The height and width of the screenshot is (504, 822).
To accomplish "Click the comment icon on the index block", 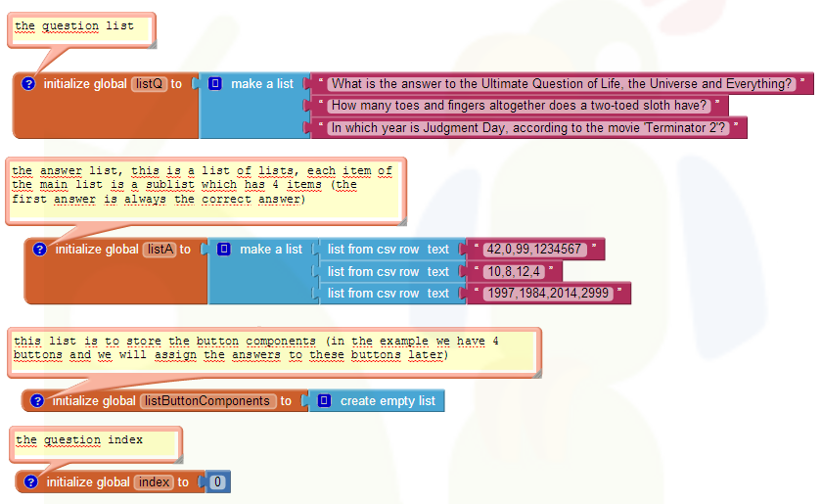I will pos(30,482).
